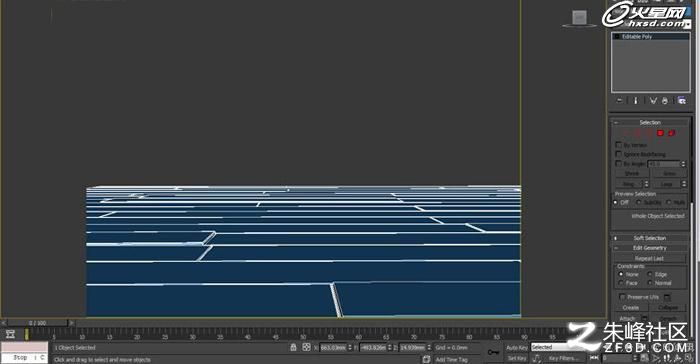Click the Repeat Last button
This screenshot has width=700, height=364.
click(x=650, y=259)
